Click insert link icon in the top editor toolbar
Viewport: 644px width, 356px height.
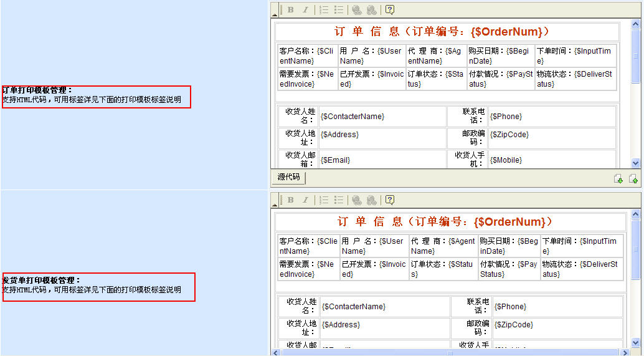click(357, 10)
